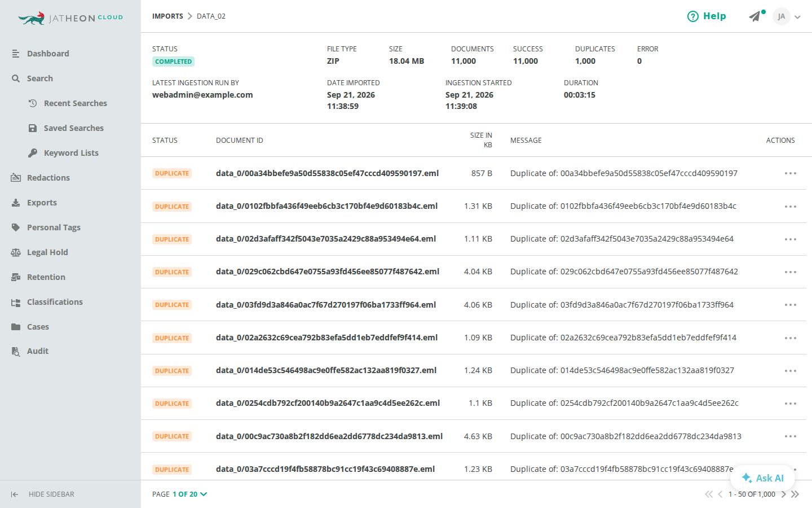Viewport: 812px width, 508px height.
Task: Open the Redactions icon in sidebar
Action: (16, 178)
